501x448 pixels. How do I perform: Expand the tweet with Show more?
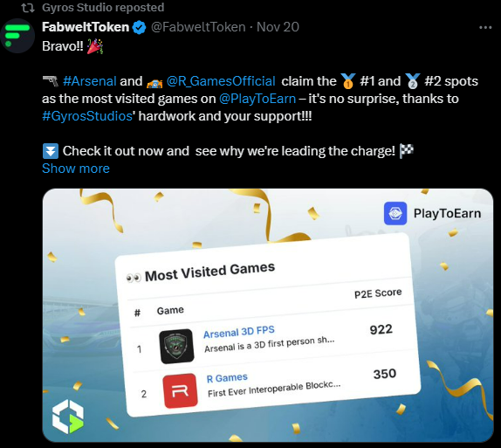point(76,169)
